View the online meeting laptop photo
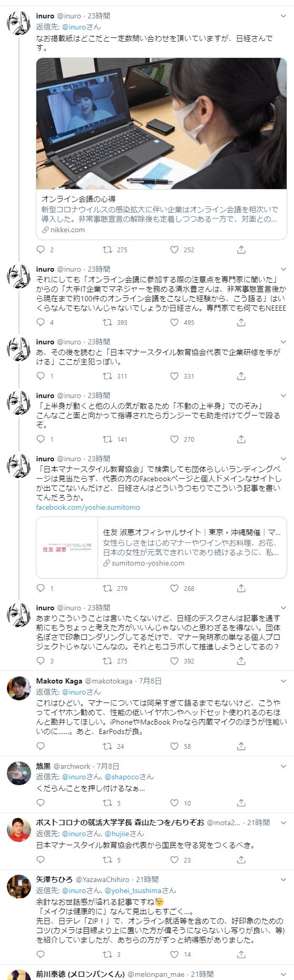 [161, 123]
